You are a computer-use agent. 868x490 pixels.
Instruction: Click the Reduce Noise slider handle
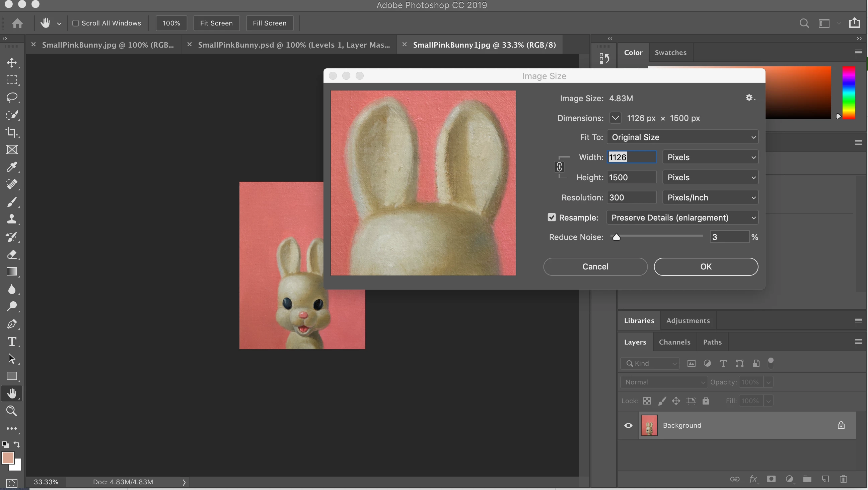(616, 237)
